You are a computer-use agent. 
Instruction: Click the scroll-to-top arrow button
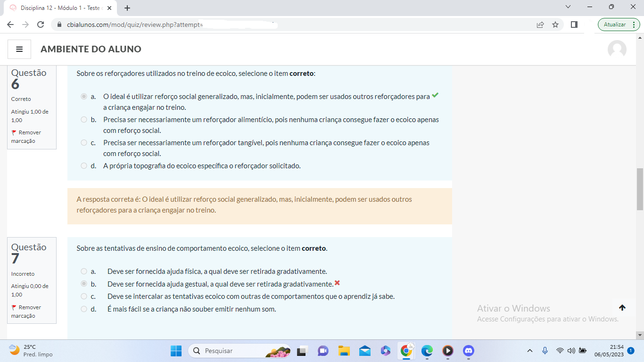[x=622, y=308]
